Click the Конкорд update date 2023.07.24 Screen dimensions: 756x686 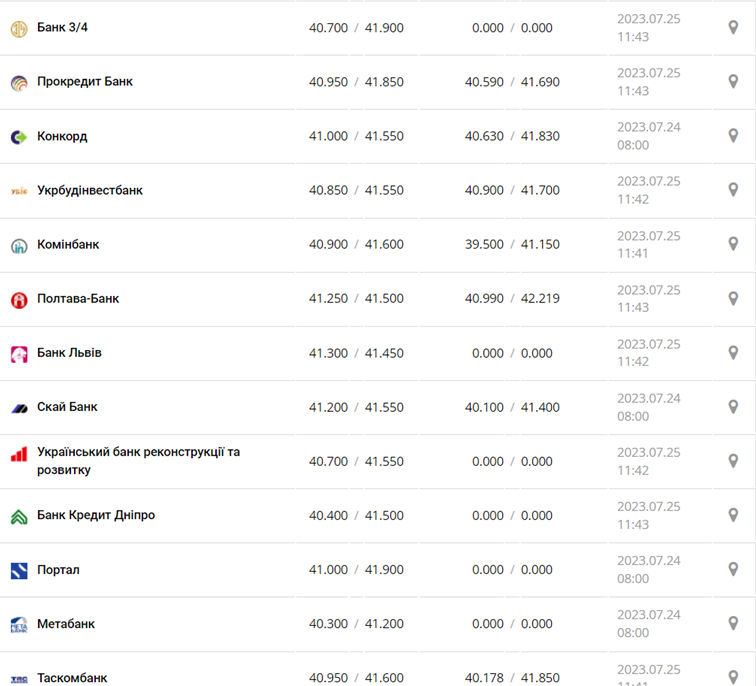pos(648,127)
